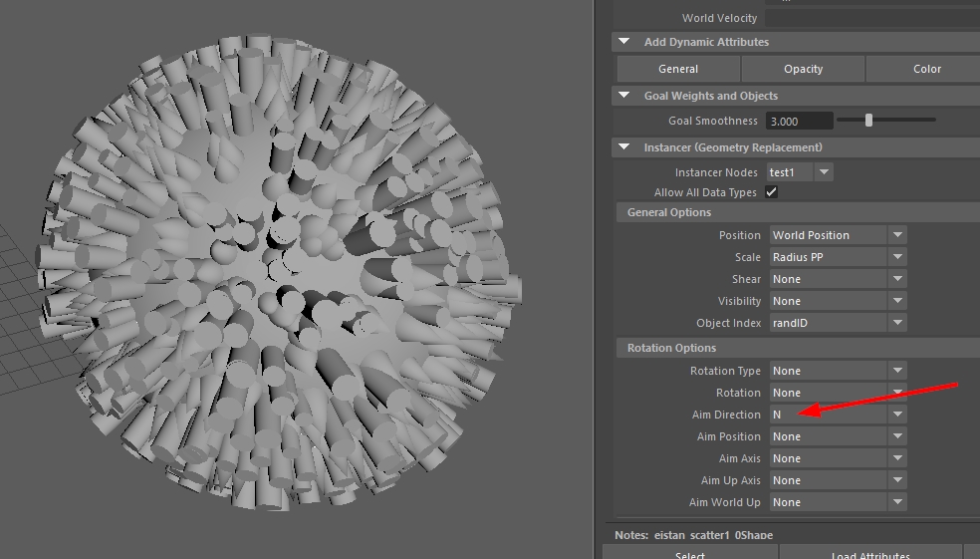Collapse Goal Weights and Objects section
Screen dimensions: 980x559
(623, 96)
